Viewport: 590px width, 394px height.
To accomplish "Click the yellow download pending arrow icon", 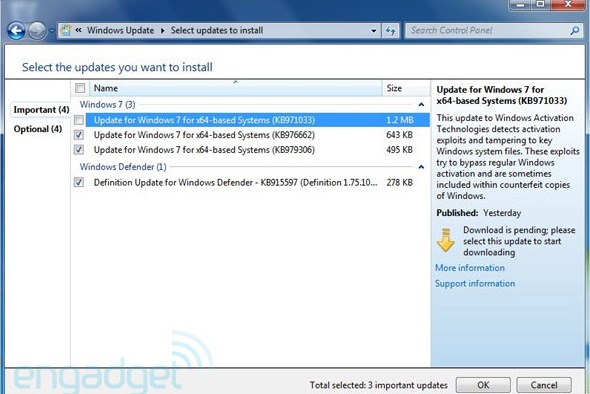I will 446,240.
